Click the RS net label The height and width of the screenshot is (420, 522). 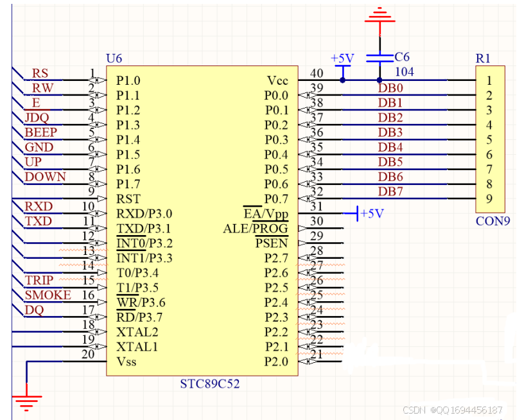click(x=40, y=73)
